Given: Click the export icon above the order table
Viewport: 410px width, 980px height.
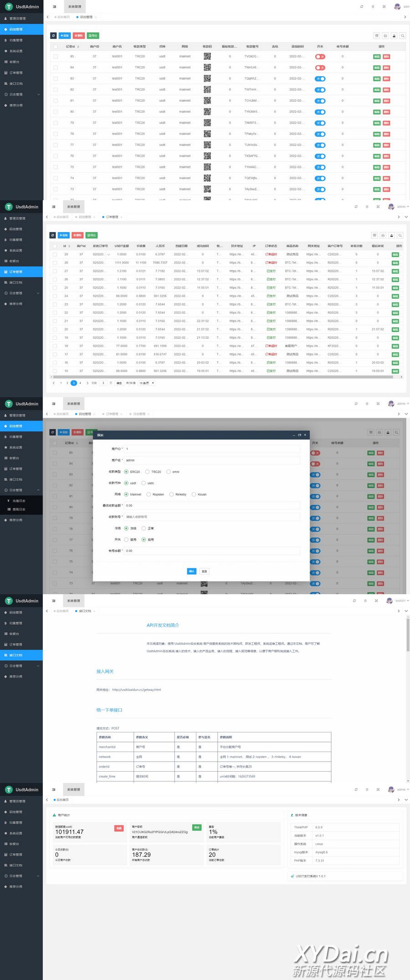Looking at the screenshot, I should (x=392, y=235).
